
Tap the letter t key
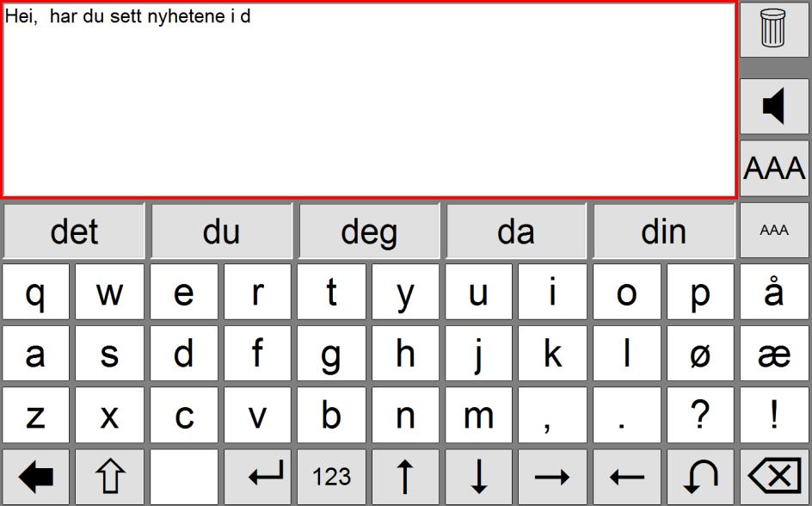331,292
